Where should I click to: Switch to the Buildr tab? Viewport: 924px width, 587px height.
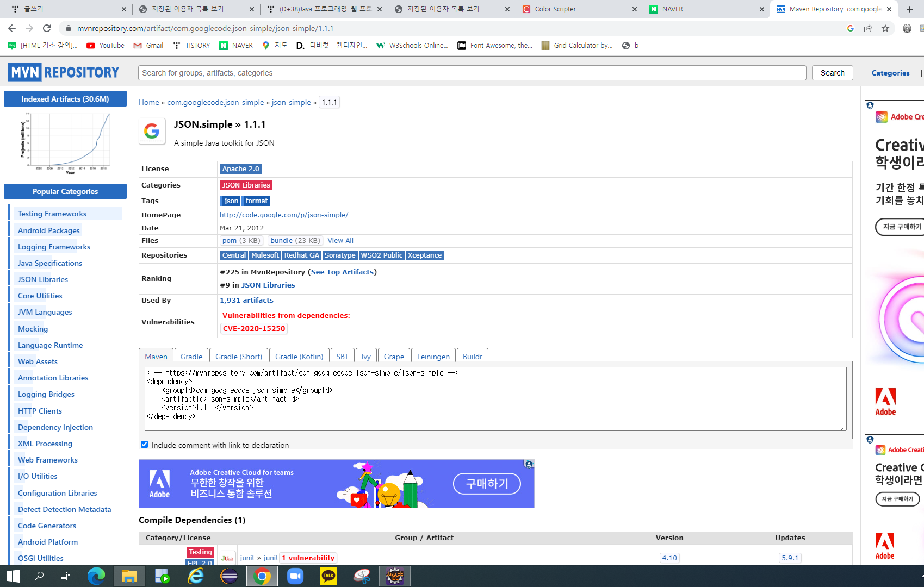pos(473,356)
